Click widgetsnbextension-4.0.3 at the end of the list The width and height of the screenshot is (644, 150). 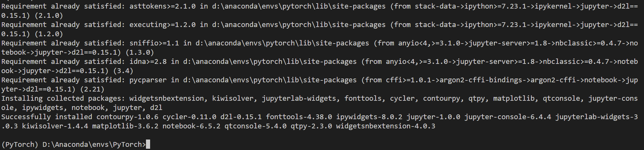386,126
